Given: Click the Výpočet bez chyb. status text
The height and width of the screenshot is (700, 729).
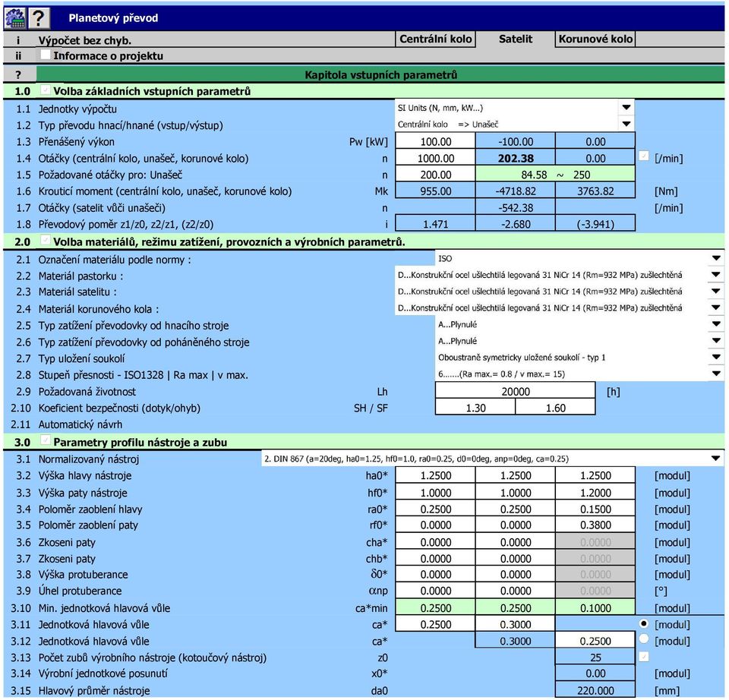Looking at the screenshot, I should point(84,40).
